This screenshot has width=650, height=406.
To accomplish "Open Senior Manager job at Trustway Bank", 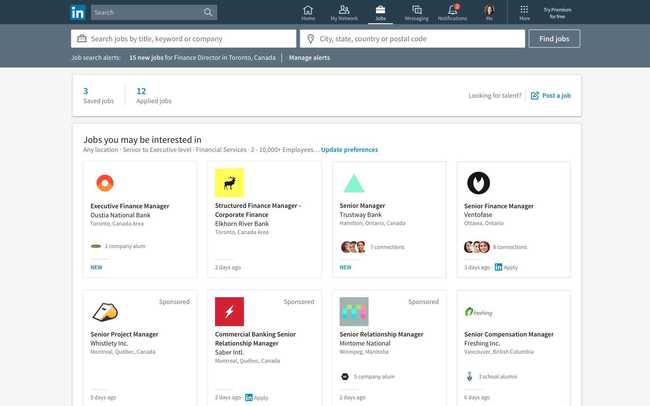I will [362, 206].
